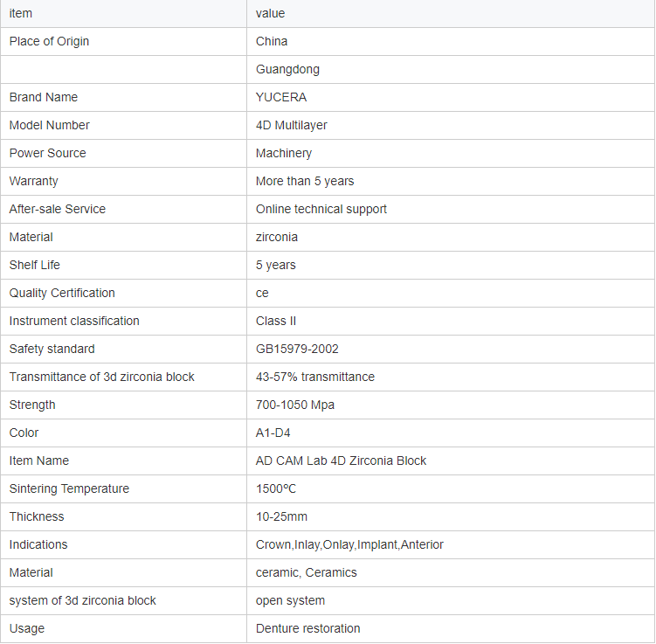Select 'Online technical support' text
Screen dimensions: 656x644
pos(321,209)
